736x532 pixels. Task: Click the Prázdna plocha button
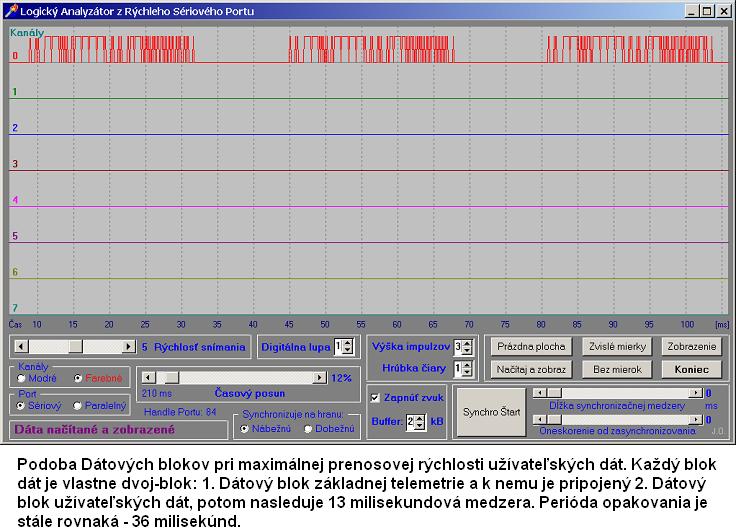(x=531, y=347)
